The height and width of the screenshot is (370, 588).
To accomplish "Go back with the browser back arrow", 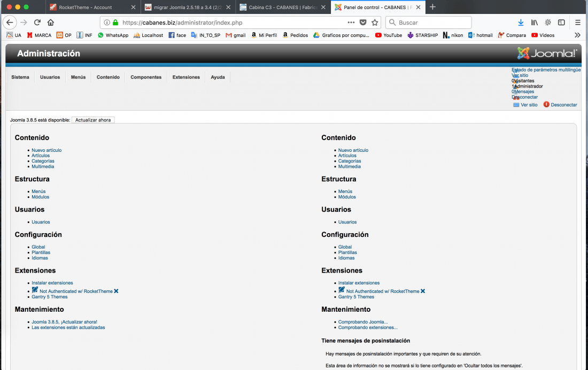I will (x=10, y=22).
